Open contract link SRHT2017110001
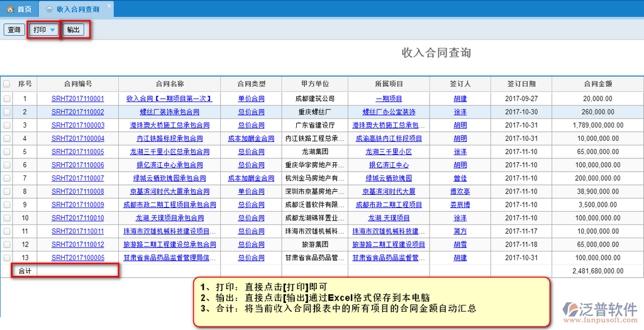Viewport: 644px width, 330px height. point(78,99)
